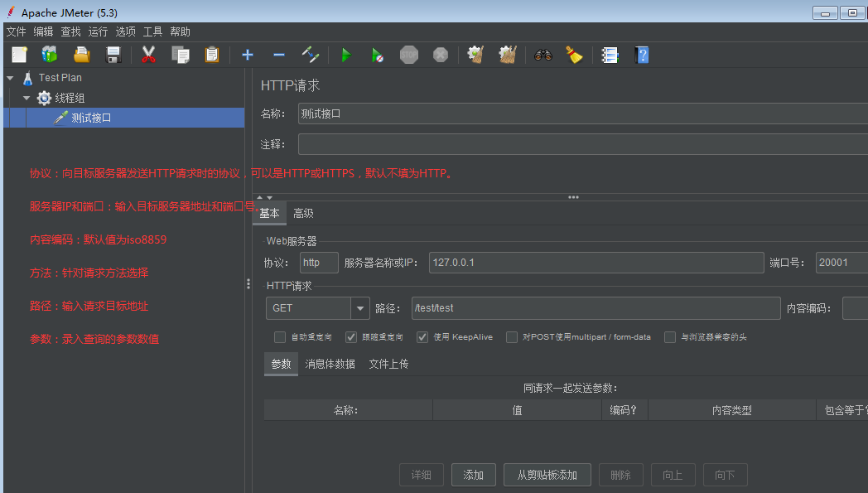Start the test with green play icon
The image size is (868, 493).
coord(346,55)
